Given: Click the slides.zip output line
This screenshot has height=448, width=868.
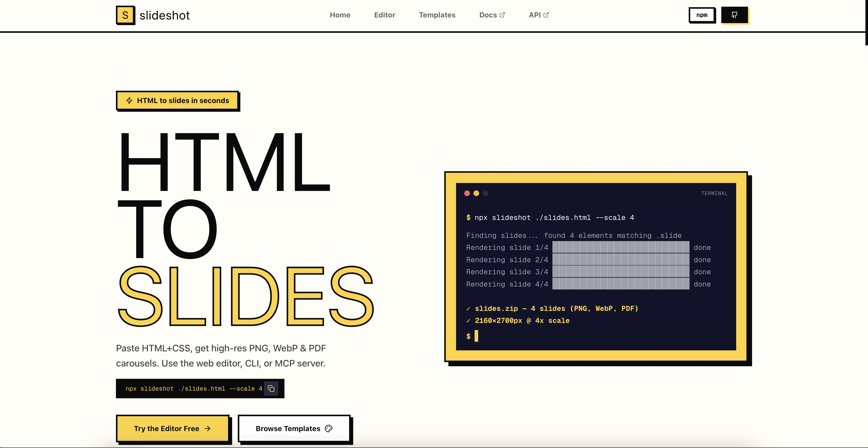Looking at the screenshot, I should coord(552,309).
